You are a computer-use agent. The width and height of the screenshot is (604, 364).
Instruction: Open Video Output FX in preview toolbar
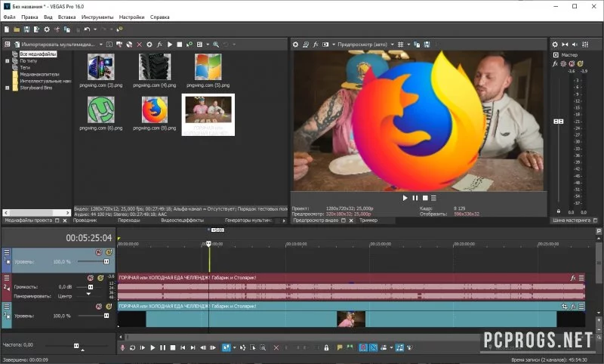[x=316, y=45]
